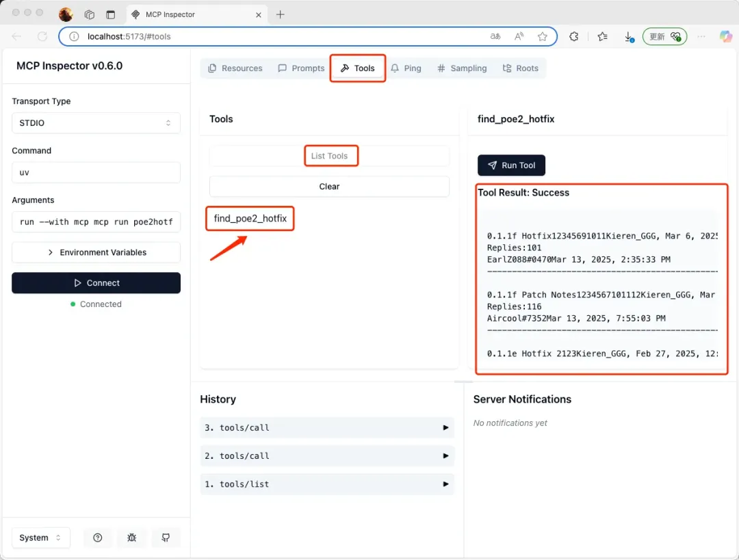Image resolution: width=739 pixels, height=560 pixels.
Task: Click the read aloud icon in address bar
Action: (519, 36)
